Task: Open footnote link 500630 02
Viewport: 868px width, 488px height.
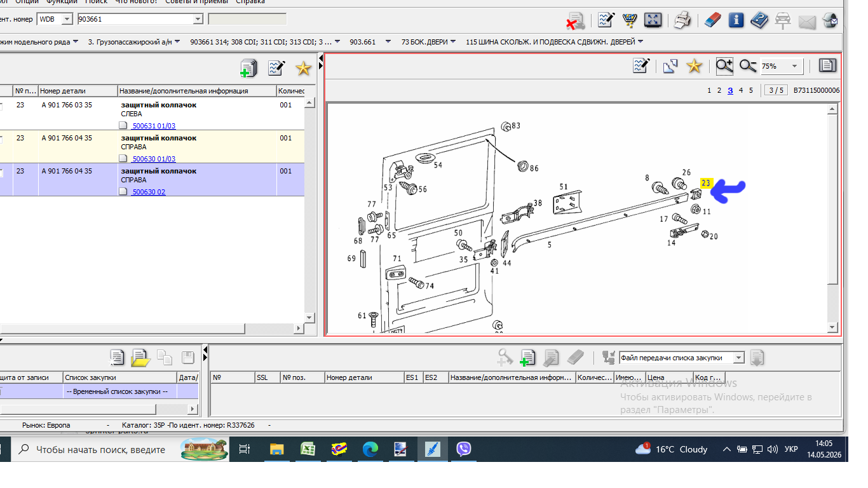Action: [x=149, y=192]
